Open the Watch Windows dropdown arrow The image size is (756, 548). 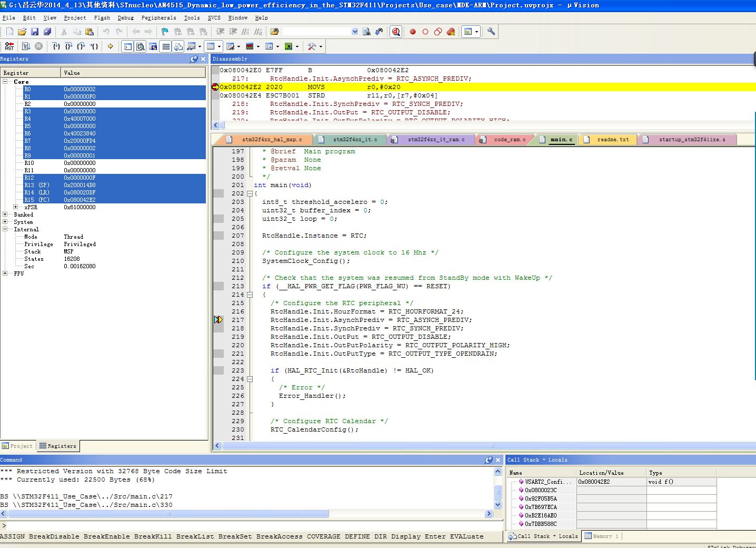point(200,46)
